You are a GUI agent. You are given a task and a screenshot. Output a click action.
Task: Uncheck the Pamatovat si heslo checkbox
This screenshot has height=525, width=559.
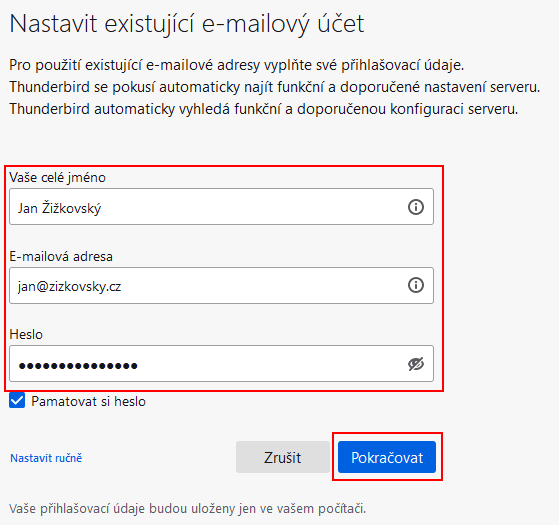coord(17,400)
